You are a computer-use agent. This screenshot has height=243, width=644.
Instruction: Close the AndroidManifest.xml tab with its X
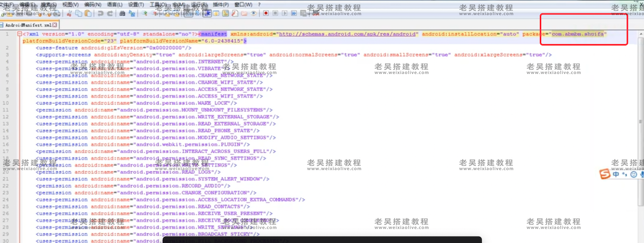click(x=54, y=25)
